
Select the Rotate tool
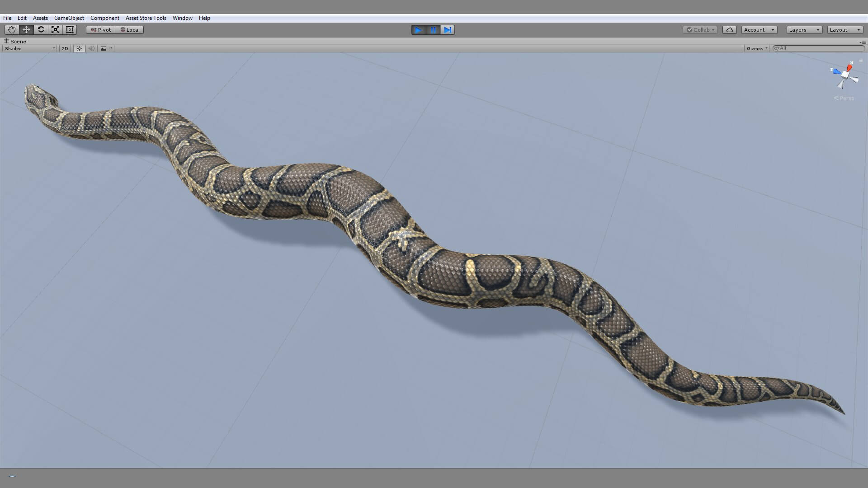pyautogui.click(x=41, y=30)
